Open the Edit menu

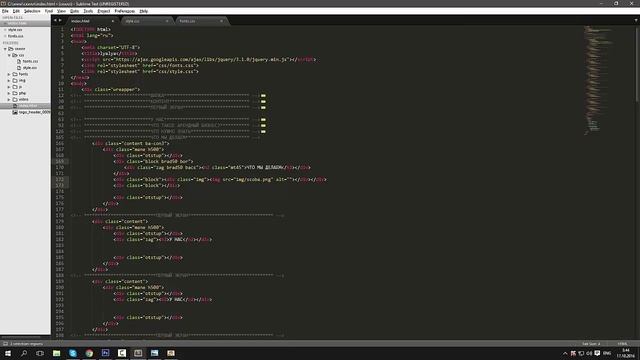16,11
